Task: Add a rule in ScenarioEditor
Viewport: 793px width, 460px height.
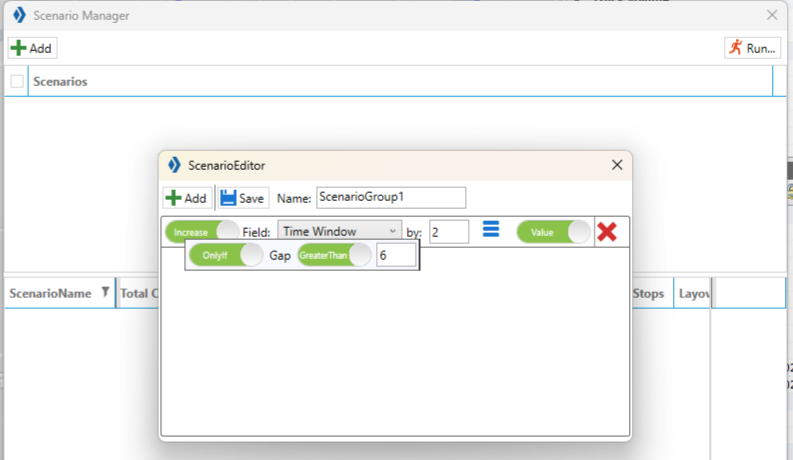Action: click(x=187, y=198)
